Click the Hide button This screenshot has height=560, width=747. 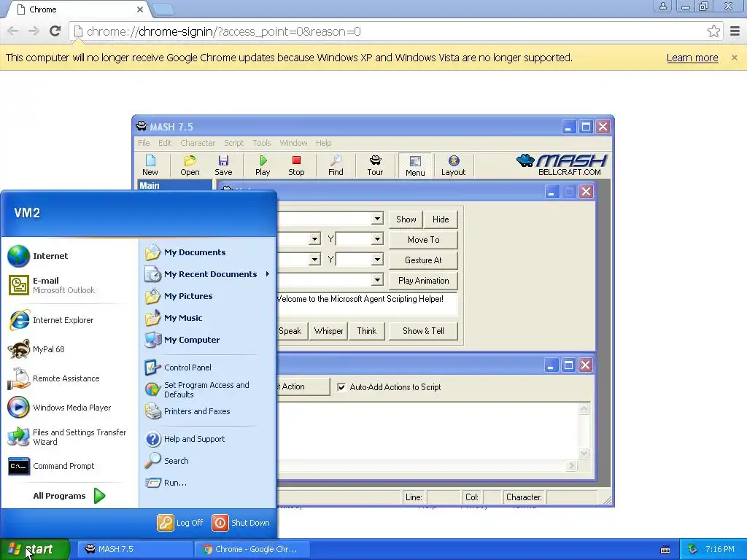(441, 219)
